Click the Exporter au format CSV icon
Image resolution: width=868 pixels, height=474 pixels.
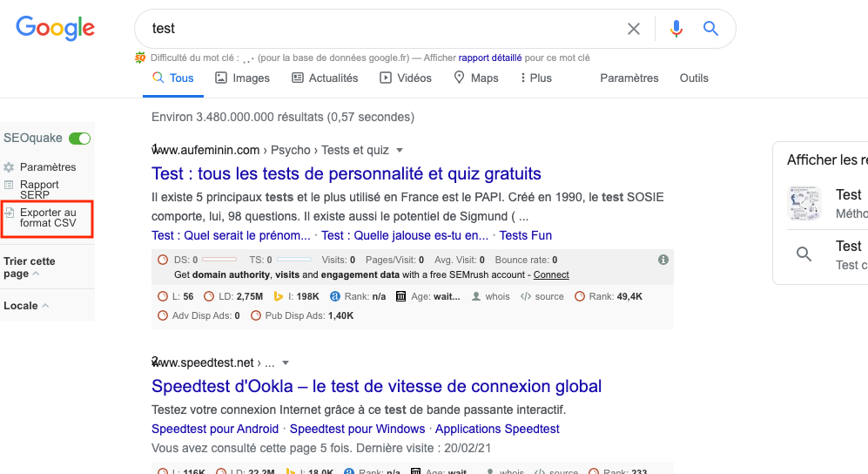tap(9, 213)
